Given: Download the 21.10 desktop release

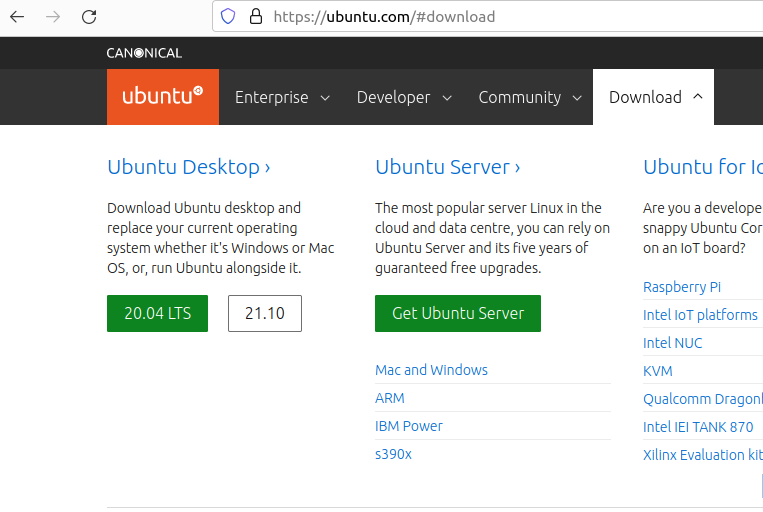Looking at the screenshot, I should coord(265,313).
